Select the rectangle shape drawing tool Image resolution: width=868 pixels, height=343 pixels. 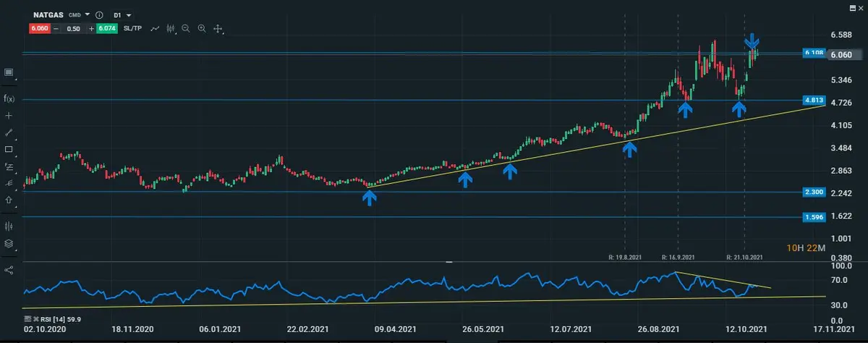point(9,150)
